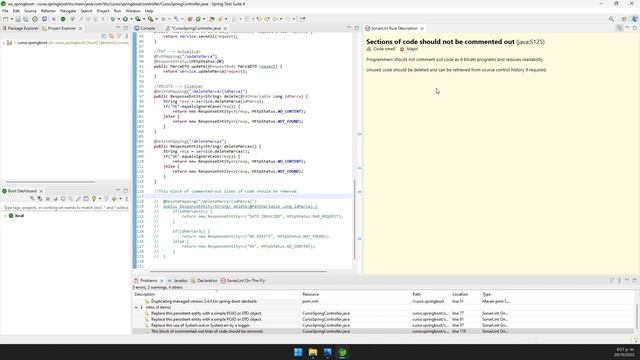Maximize the editor area pane
This screenshot has width=640, height=360.
tap(356, 28)
